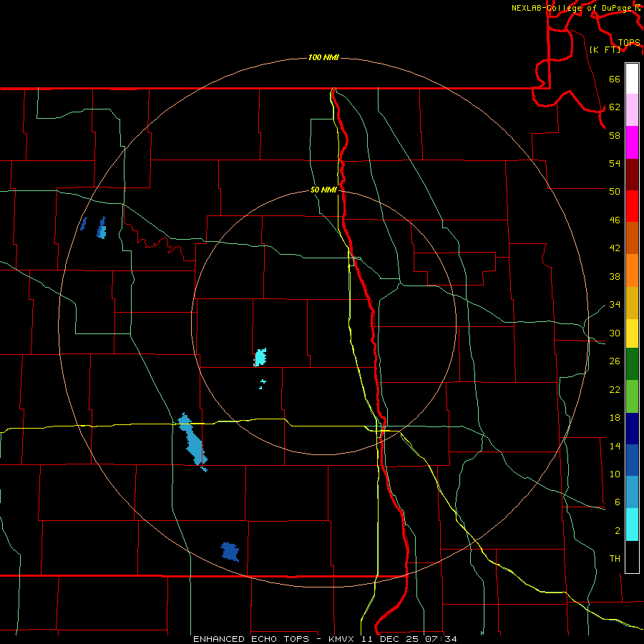The height and width of the screenshot is (644, 644).
Task: Click the 38 legend value
Action: (x=615, y=276)
